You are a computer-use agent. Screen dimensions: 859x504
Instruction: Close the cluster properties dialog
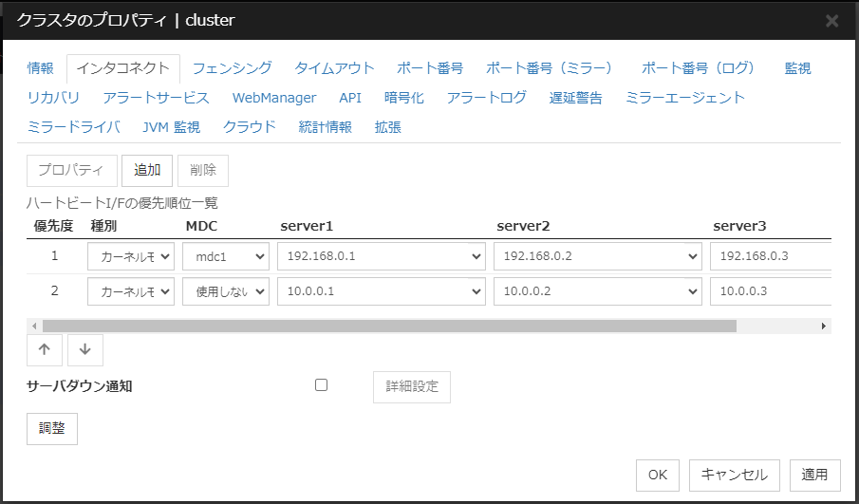point(831,20)
